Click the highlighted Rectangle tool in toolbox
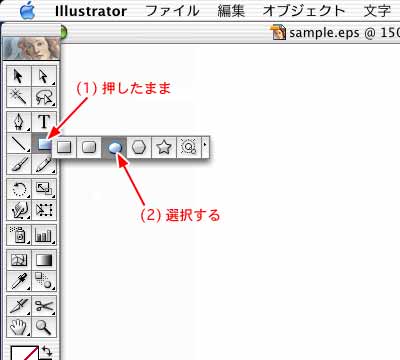 (43, 143)
